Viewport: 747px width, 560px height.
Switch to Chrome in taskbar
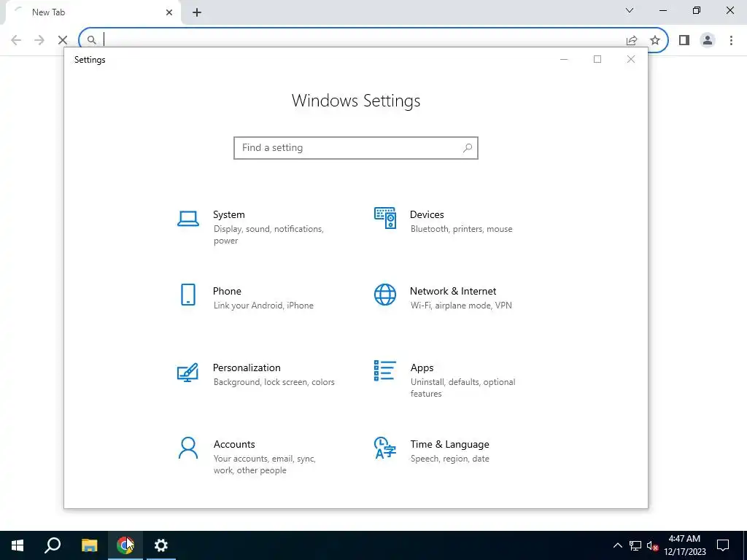click(x=125, y=545)
